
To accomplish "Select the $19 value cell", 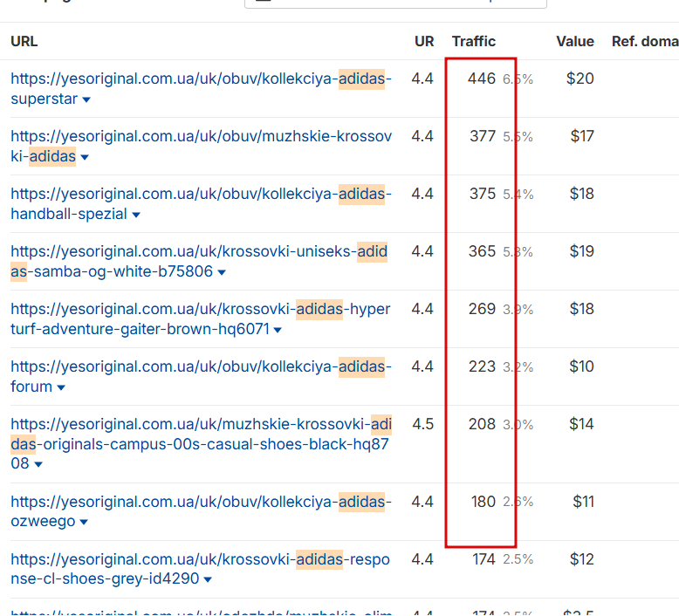I will point(581,251).
